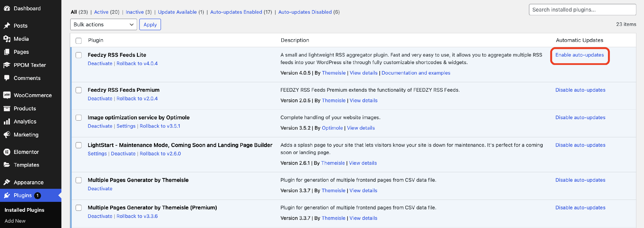
Task: Open Media via its sidebar icon
Action: point(7,39)
